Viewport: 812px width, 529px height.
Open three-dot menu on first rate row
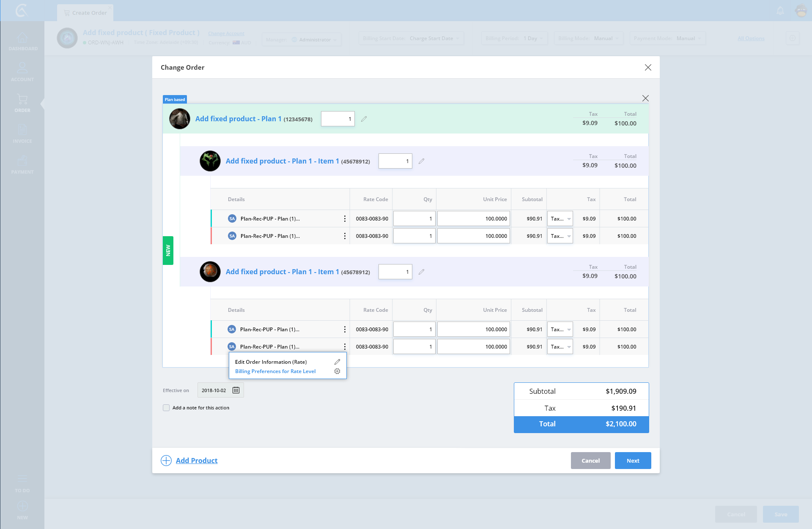click(x=345, y=219)
